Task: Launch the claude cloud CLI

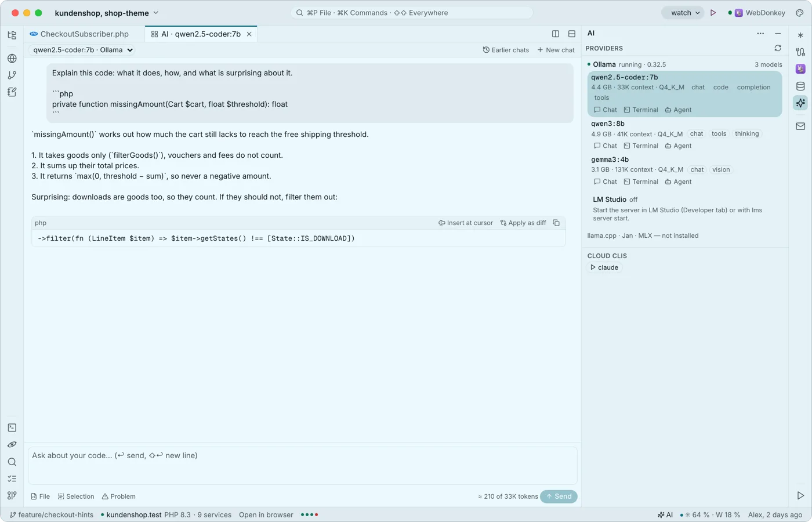Action: [604, 267]
